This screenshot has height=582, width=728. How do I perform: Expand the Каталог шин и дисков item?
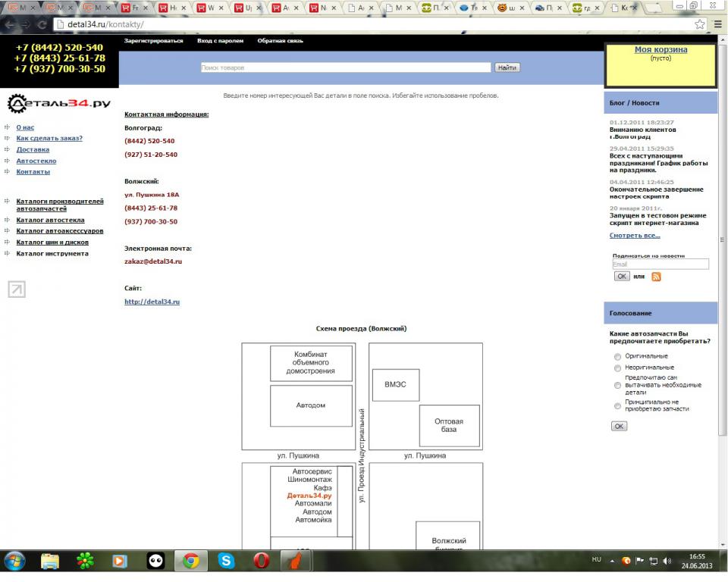coord(52,242)
